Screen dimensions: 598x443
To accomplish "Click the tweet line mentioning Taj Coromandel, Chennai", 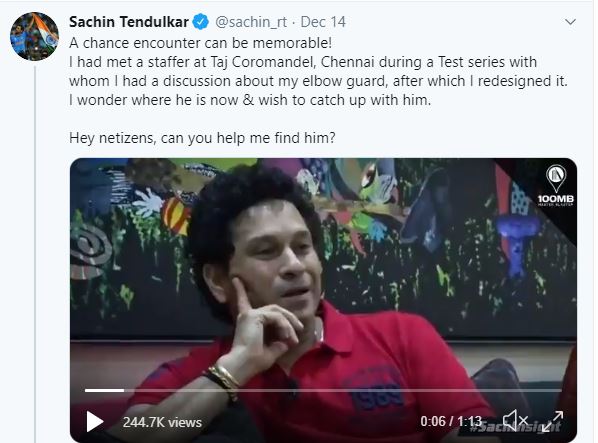I will click(x=303, y=62).
